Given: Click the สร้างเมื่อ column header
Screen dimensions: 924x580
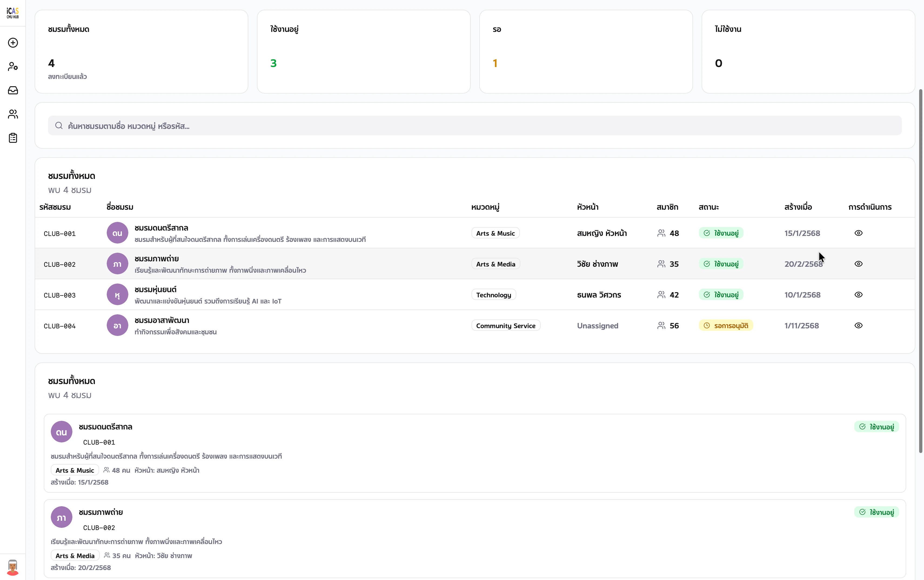Looking at the screenshot, I should (798, 207).
